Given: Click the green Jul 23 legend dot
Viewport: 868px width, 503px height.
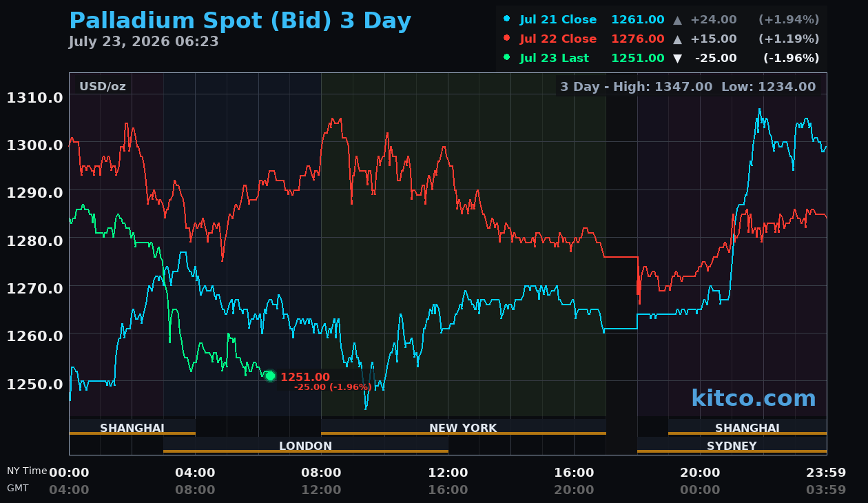Looking at the screenshot, I should pos(507,57).
